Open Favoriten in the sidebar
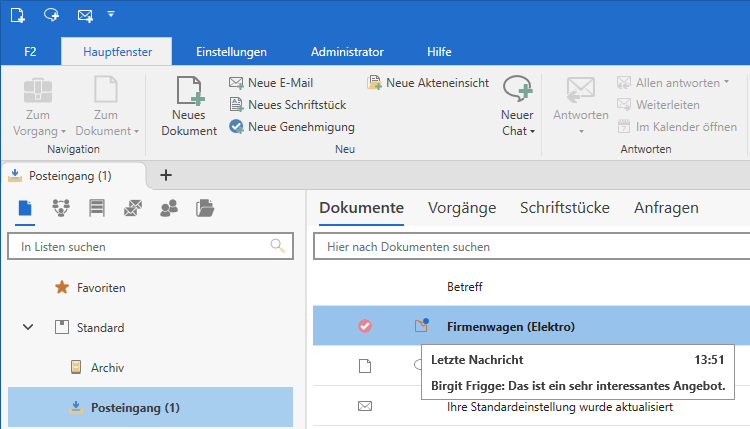Viewport: 750px width, 429px height. (x=101, y=287)
